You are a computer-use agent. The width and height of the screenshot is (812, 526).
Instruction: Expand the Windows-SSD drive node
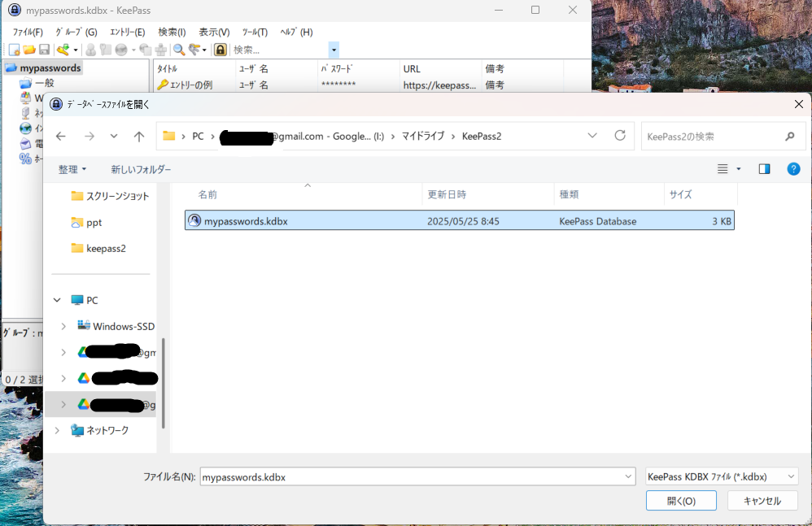click(x=63, y=326)
